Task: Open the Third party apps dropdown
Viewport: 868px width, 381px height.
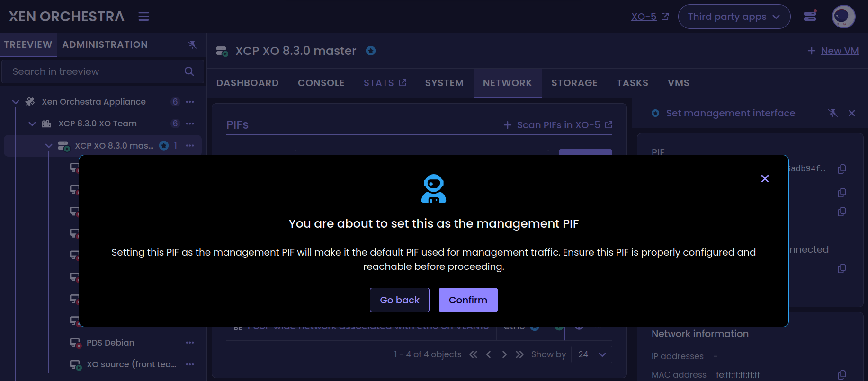Action: coord(734,17)
